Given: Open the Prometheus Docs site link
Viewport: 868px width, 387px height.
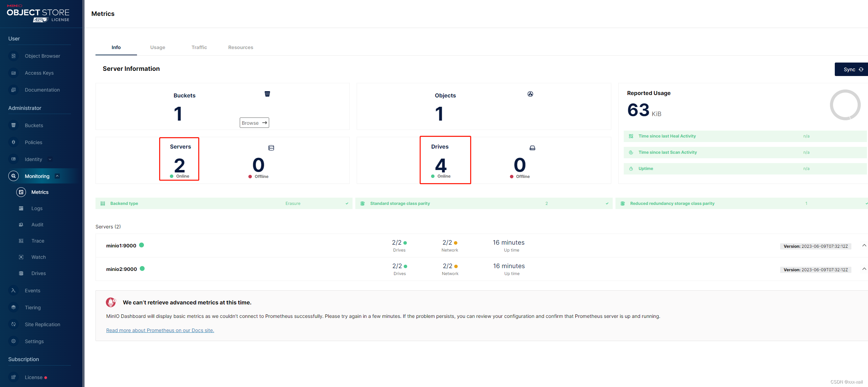Looking at the screenshot, I should click(x=160, y=330).
